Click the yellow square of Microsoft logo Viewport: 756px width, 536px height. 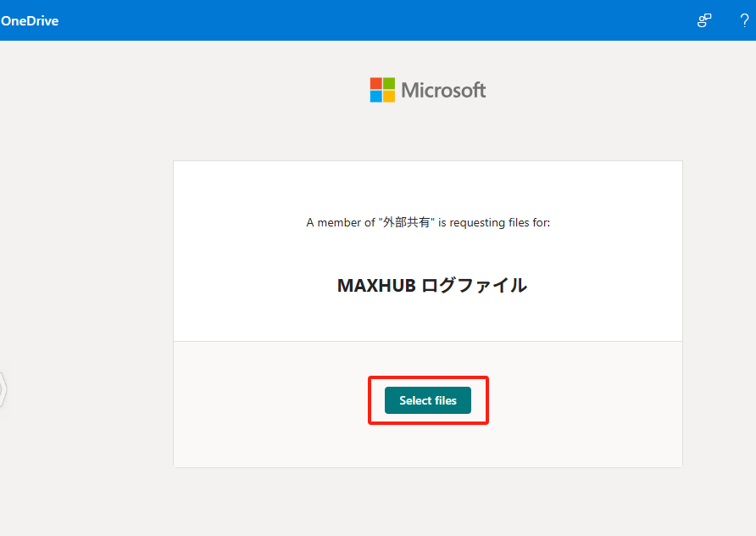389,96
